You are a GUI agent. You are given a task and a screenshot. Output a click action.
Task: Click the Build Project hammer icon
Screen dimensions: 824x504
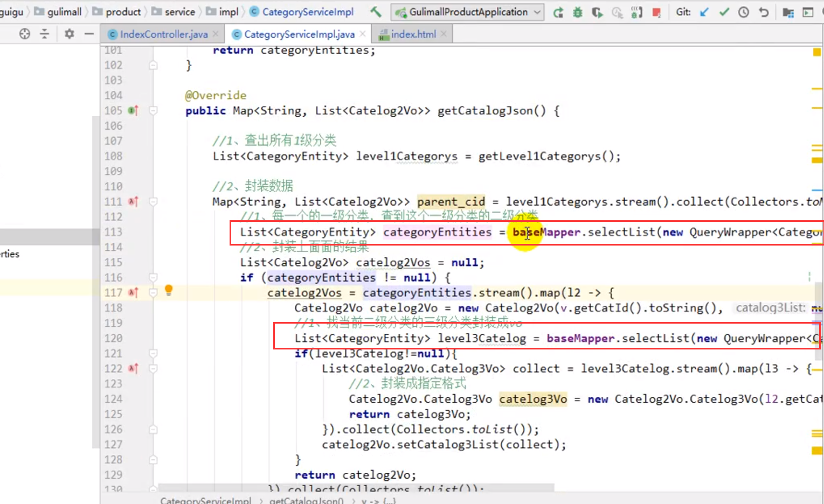376,12
